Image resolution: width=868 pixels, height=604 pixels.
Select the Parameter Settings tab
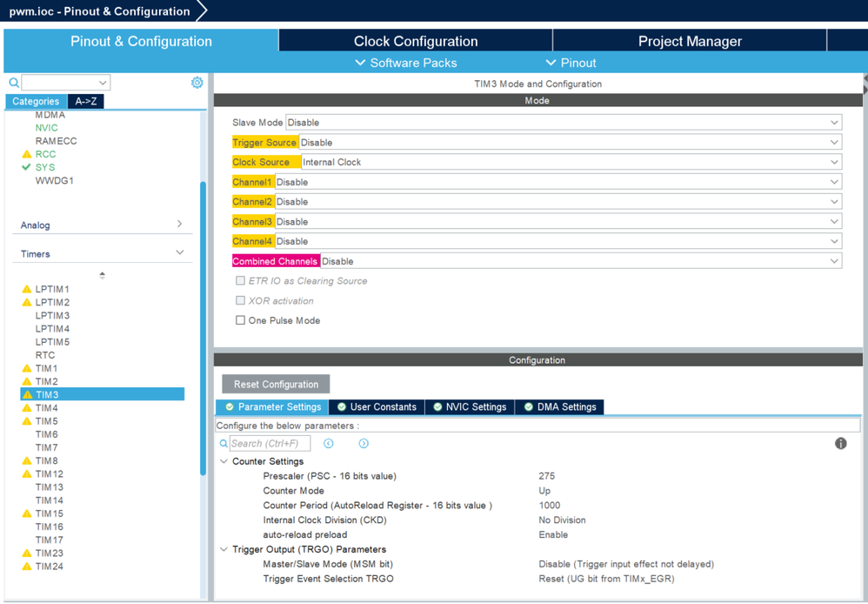(272, 406)
